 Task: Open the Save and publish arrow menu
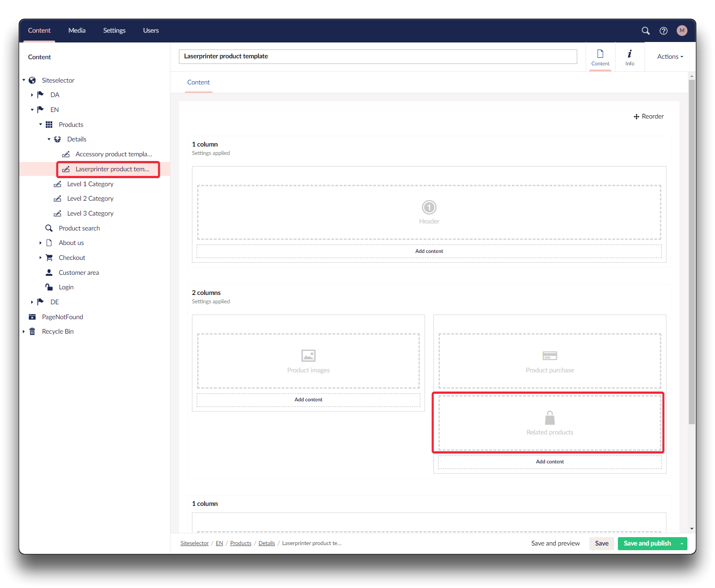[682, 544]
